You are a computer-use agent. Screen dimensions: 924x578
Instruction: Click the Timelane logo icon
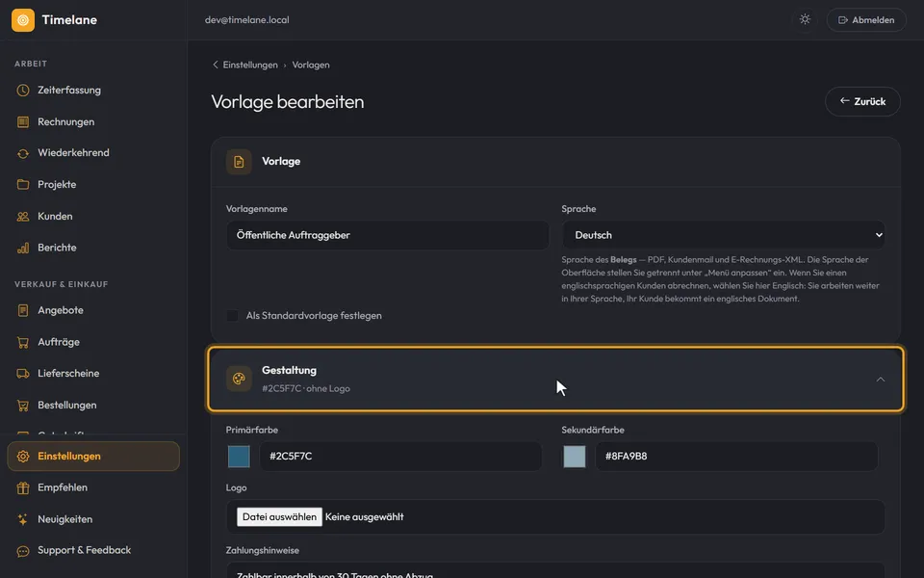coord(23,20)
